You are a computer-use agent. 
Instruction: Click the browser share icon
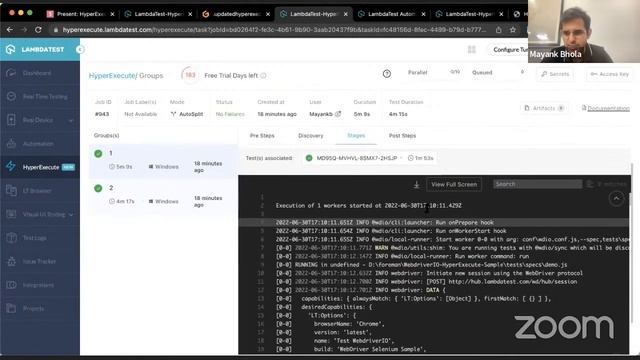tap(499, 29)
